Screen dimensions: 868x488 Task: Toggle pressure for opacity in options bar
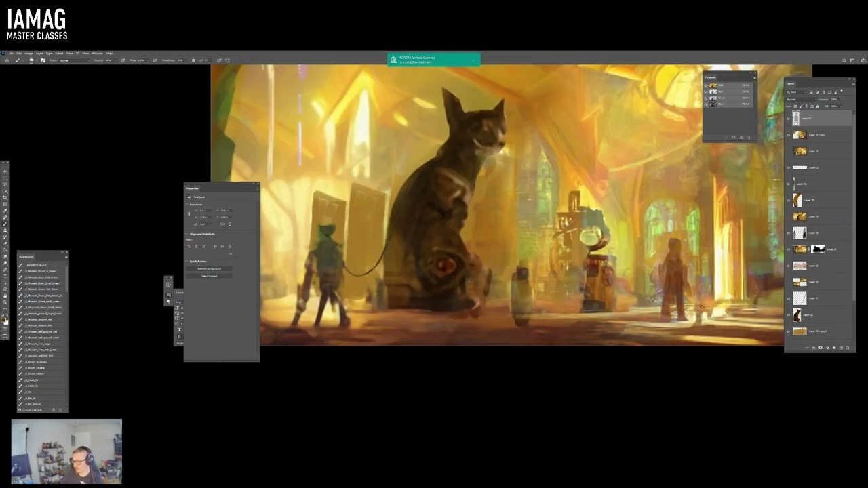point(123,60)
